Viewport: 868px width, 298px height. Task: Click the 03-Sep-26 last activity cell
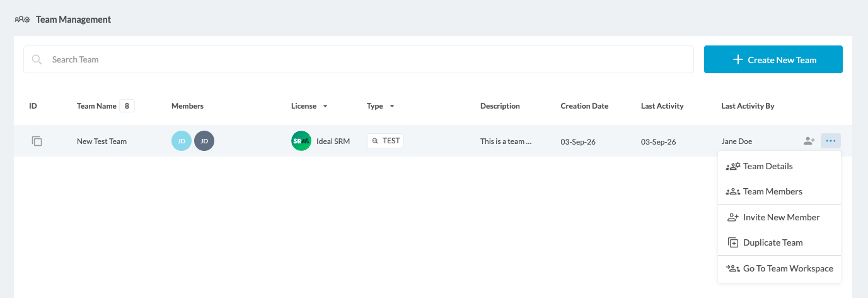[659, 141]
